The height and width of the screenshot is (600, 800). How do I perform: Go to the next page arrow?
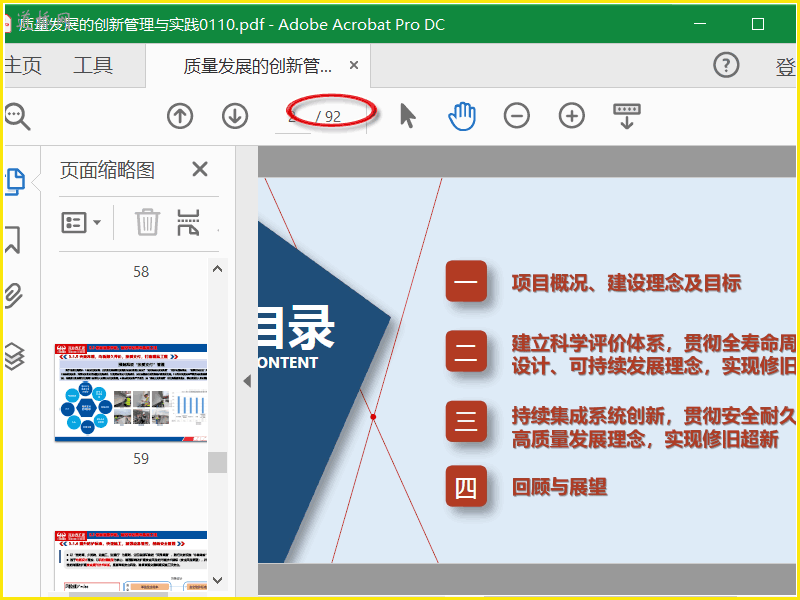235,116
